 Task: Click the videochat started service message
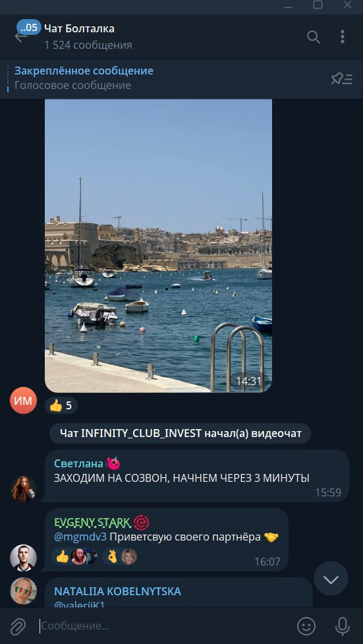point(181,433)
